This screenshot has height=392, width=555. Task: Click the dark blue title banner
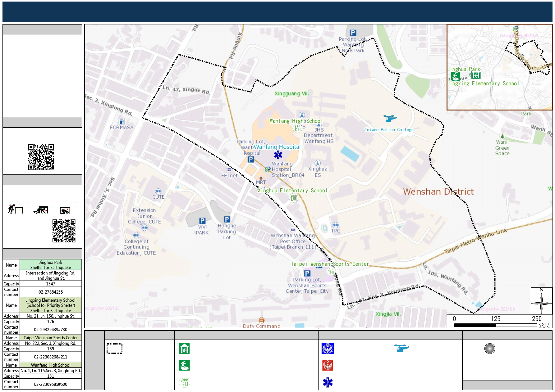[x=277, y=12]
